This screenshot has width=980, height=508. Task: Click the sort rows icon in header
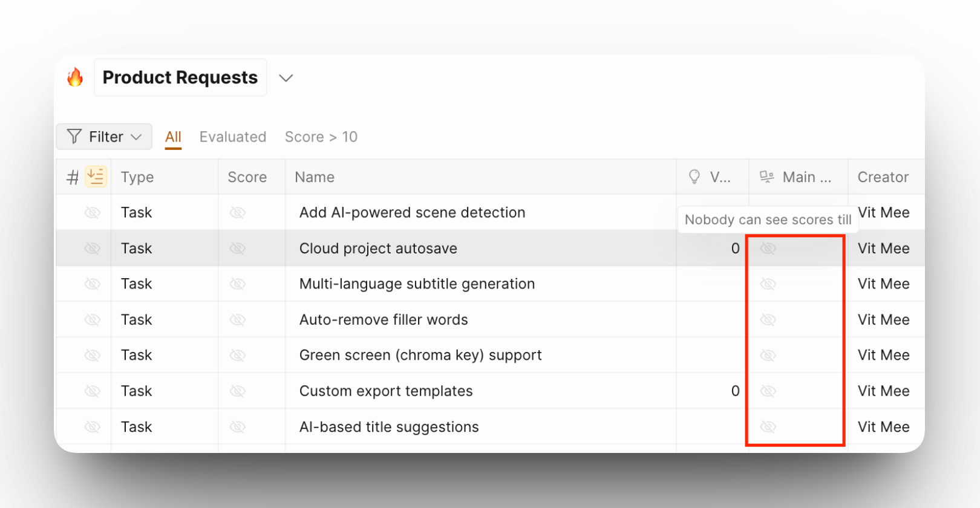tap(96, 177)
